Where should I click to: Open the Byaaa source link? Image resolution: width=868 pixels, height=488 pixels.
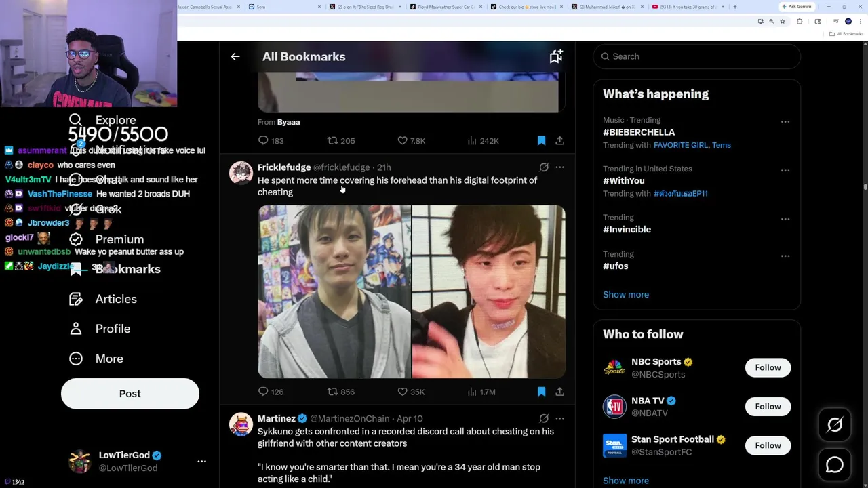coord(288,122)
